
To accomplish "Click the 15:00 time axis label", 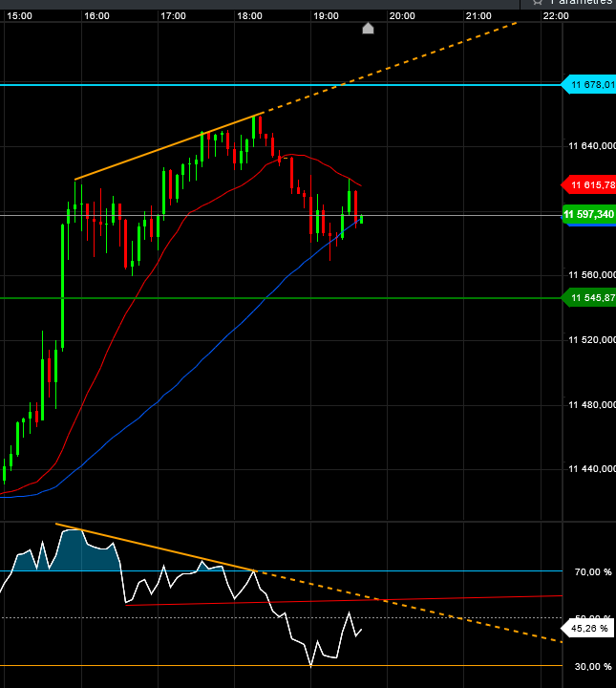I will (19, 16).
